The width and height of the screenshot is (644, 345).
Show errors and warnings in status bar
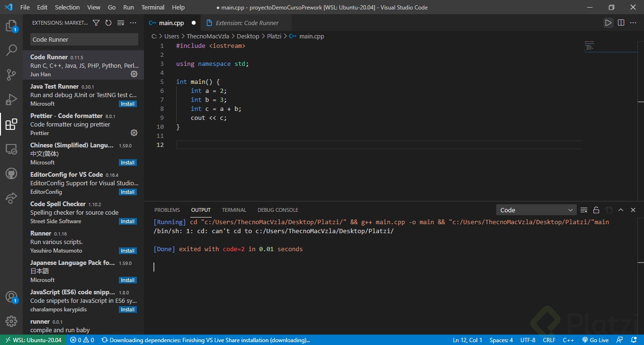pyautogui.click(x=82, y=340)
